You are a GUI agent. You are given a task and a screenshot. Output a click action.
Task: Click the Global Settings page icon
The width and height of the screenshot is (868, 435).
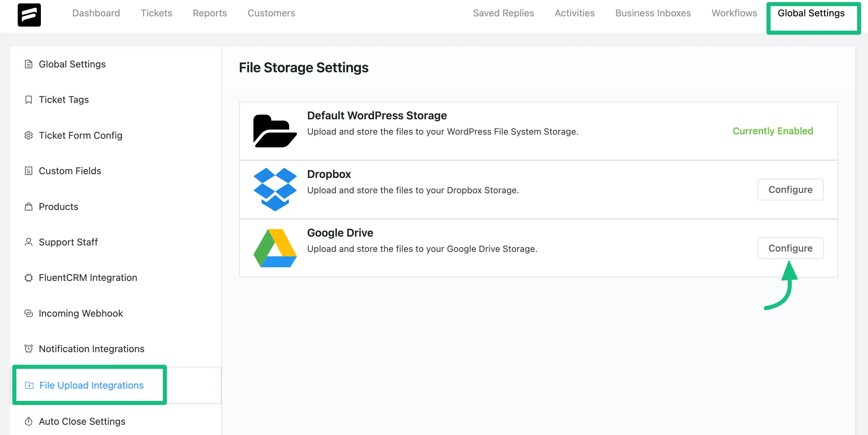click(x=28, y=64)
